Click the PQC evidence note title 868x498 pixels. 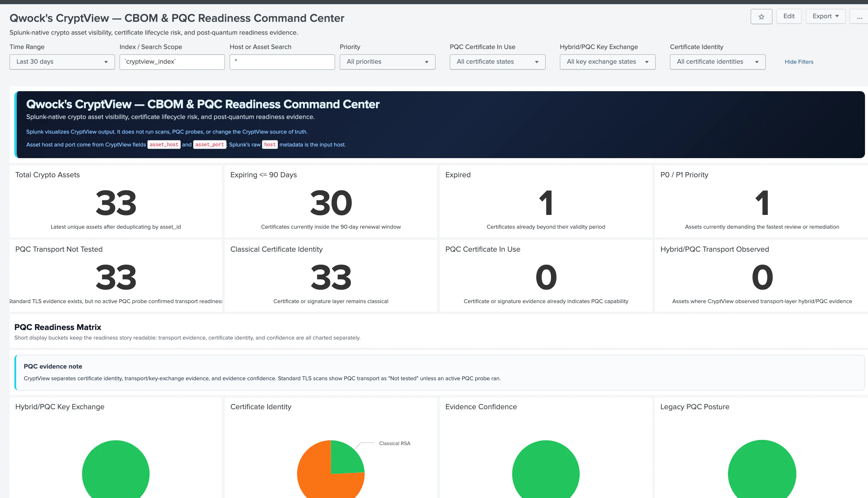53,366
